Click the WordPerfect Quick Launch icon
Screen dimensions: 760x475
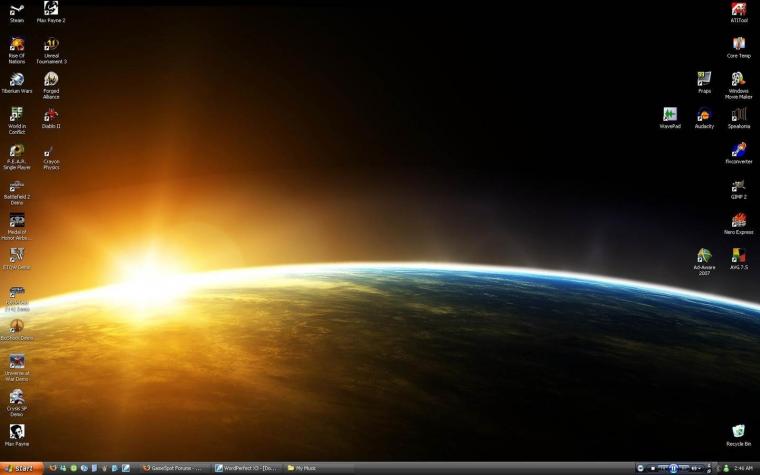point(126,468)
